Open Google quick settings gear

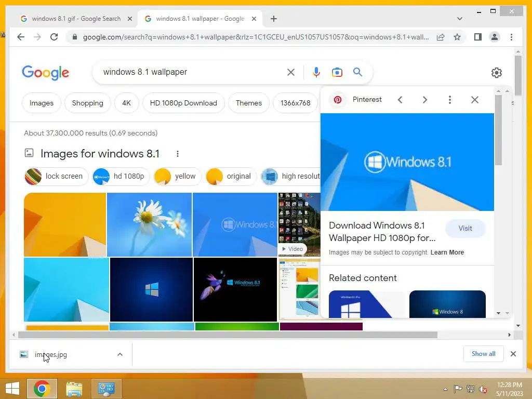pos(496,73)
